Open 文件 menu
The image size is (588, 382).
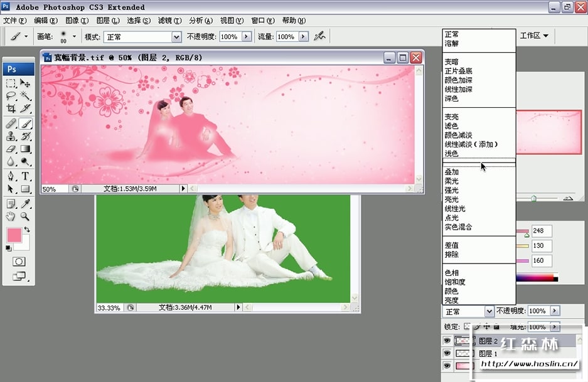point(15,21)
